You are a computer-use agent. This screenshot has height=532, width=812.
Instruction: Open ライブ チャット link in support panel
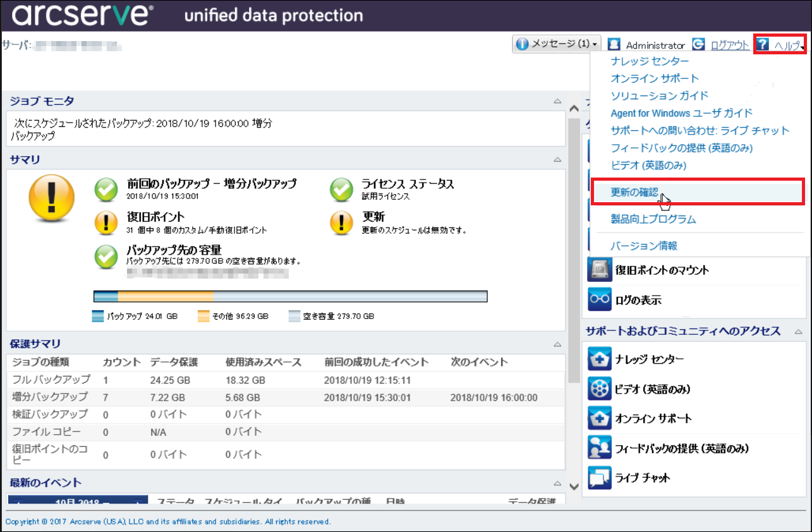click(x=643, y=478)
